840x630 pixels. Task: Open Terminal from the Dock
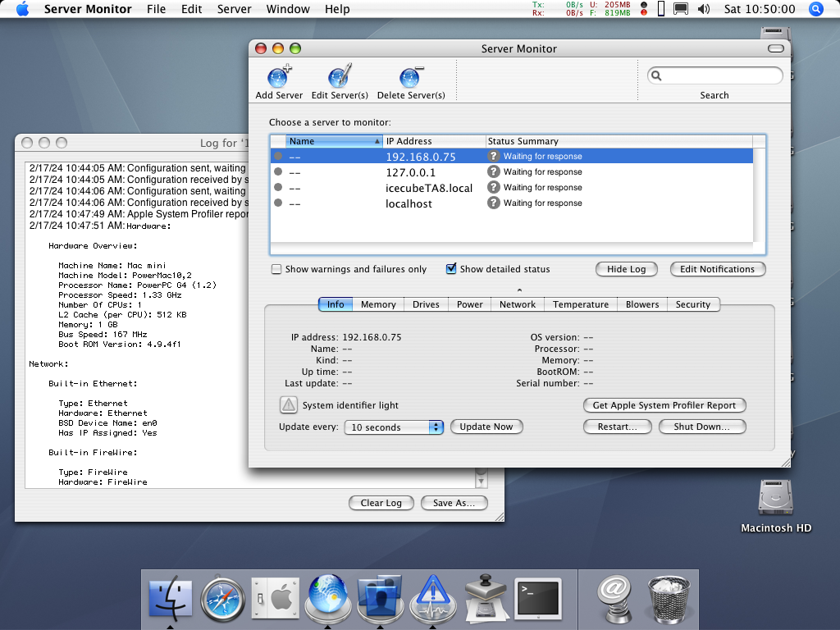538,598
